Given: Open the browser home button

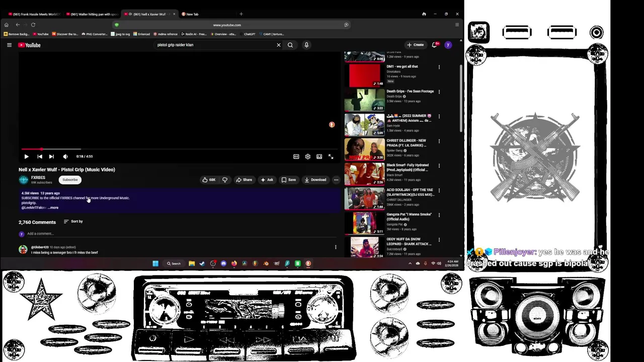Looking at the screenshot, I should (x=6, y=25).
